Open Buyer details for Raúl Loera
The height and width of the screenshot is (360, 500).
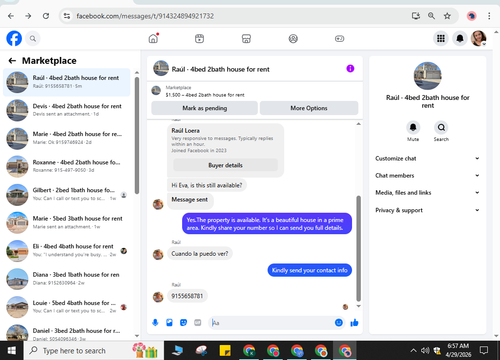point(225,165)
